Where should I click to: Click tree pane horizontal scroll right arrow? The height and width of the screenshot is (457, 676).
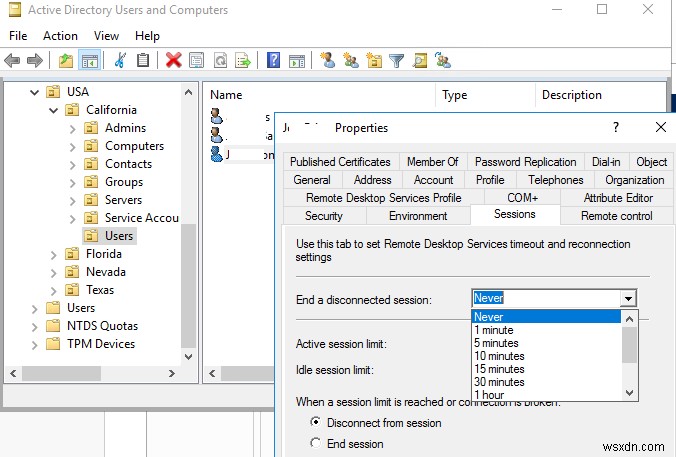coord(172,373)
